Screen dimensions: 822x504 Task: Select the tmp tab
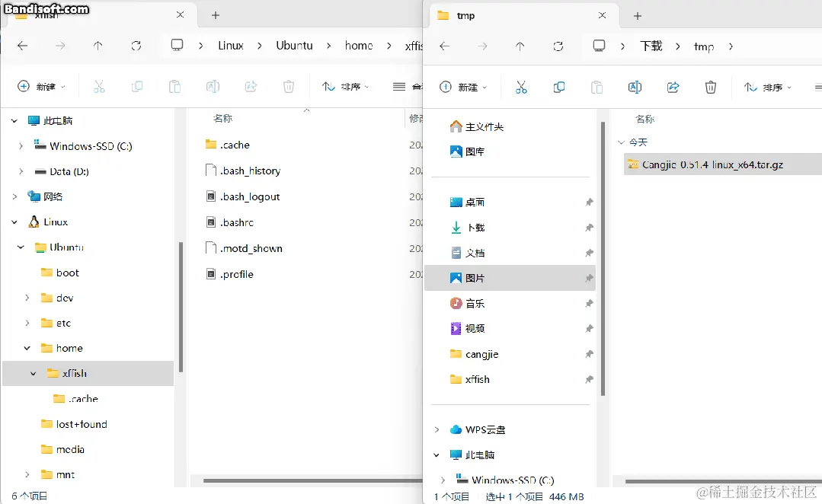tap(524, 16)
